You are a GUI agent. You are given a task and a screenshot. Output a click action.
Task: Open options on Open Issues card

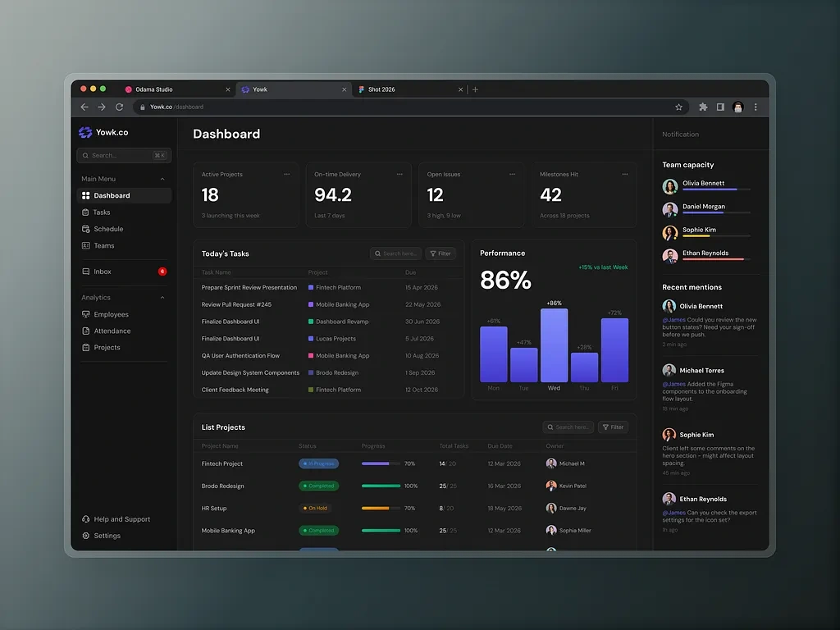click(512, 174)
